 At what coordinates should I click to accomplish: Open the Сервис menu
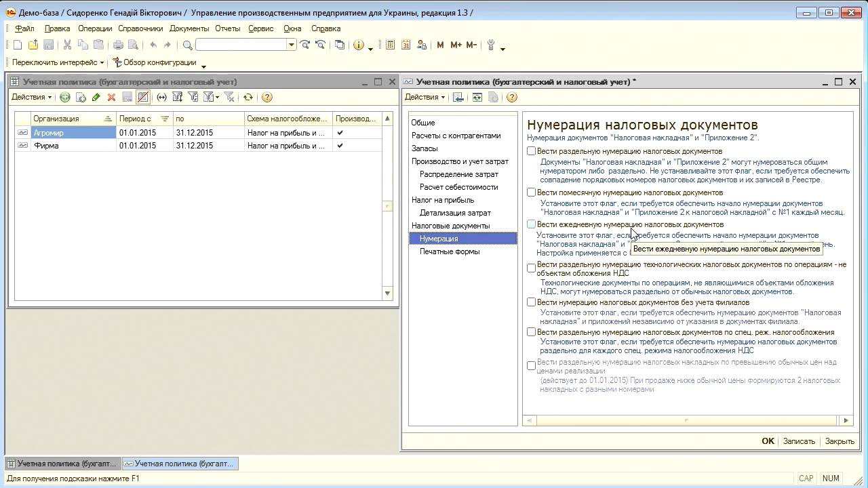(x=260, y=28)
